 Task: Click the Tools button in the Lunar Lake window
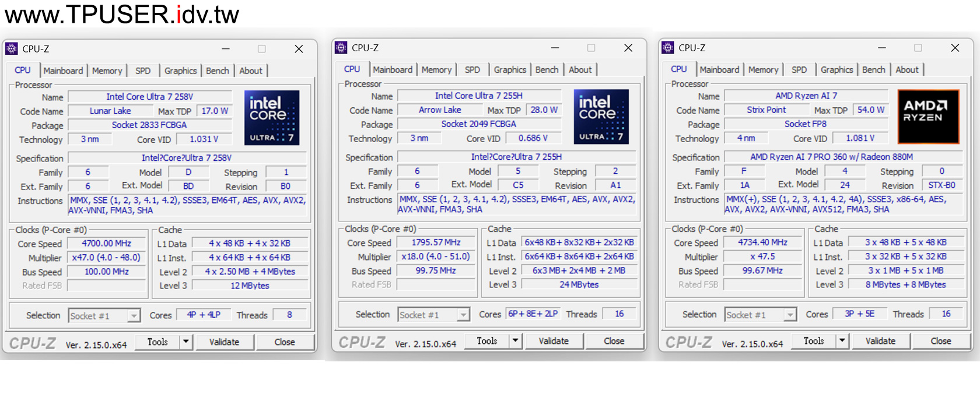coord(157,342)
